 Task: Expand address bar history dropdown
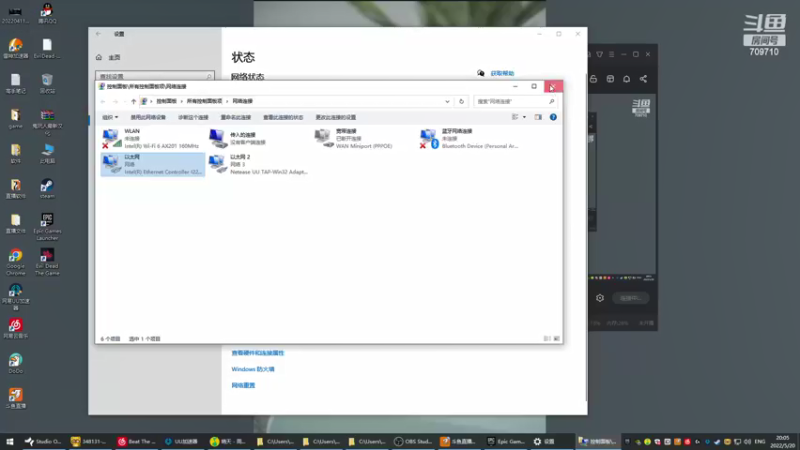pyautogui.click(x=447, y=102)
